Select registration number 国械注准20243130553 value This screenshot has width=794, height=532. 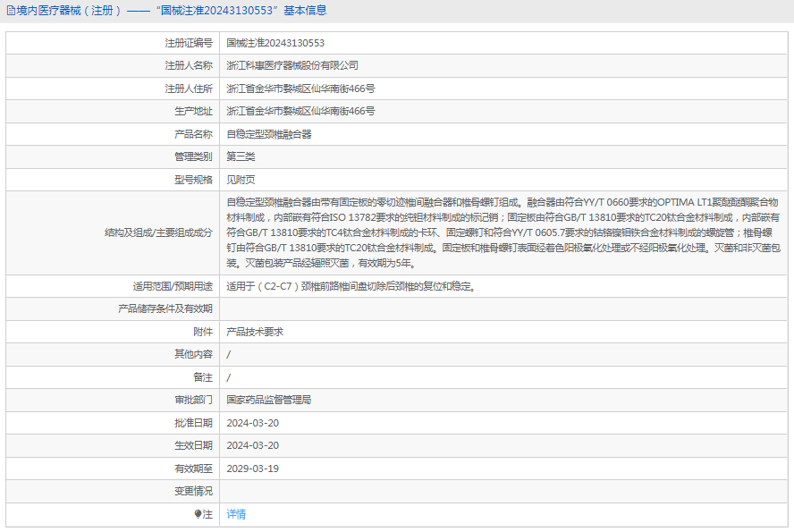point(275,43)
